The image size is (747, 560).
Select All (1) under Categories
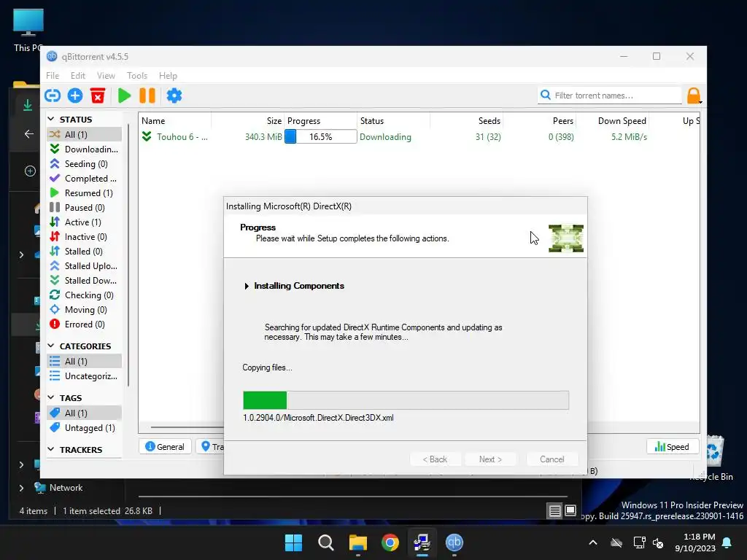click(85, 362)
